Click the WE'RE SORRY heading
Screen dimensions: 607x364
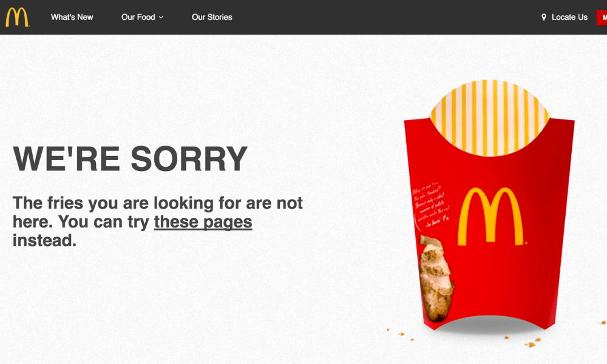[130, 158]
